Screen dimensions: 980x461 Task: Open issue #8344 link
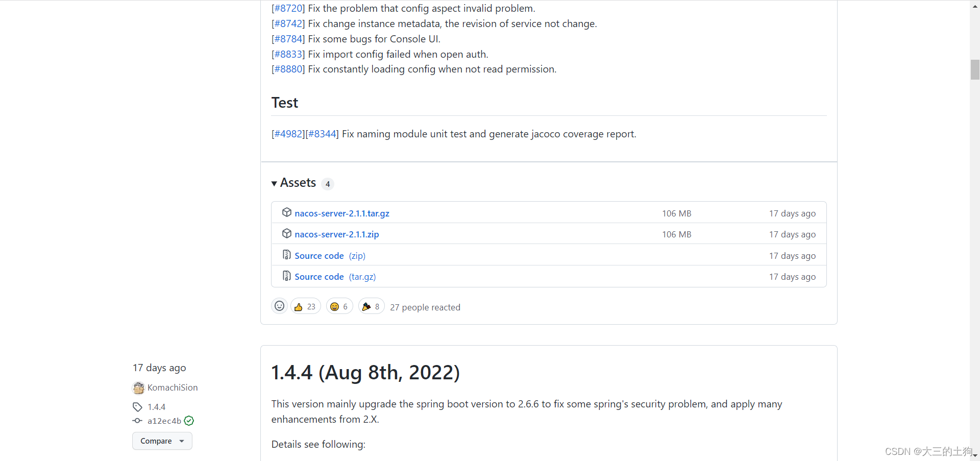click(x=322, y=134)
